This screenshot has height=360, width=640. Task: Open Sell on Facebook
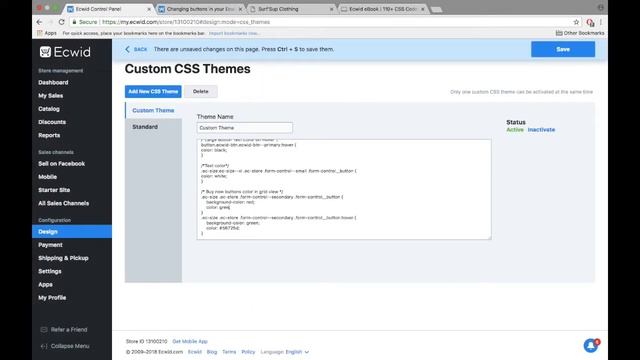point(62,164)
